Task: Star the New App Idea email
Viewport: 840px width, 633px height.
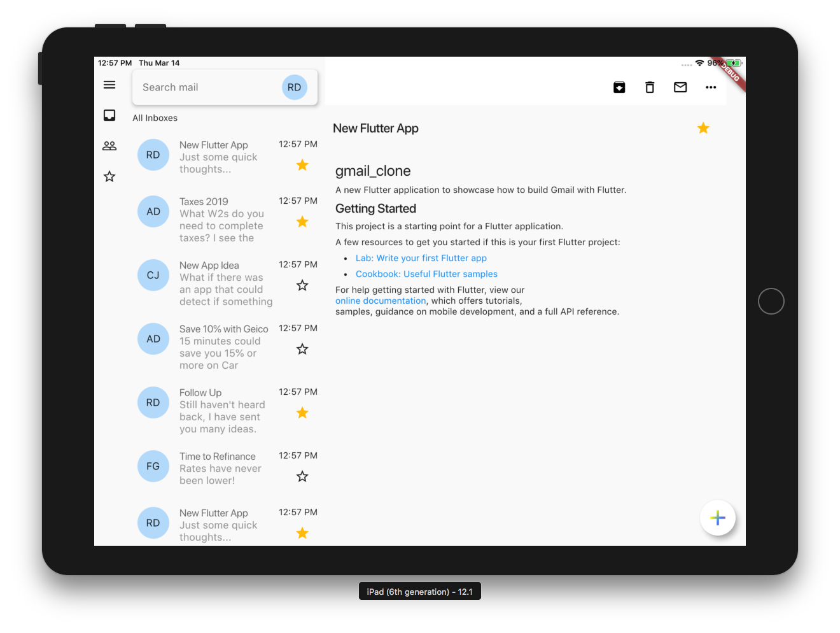Action: [x=302, y=285]
